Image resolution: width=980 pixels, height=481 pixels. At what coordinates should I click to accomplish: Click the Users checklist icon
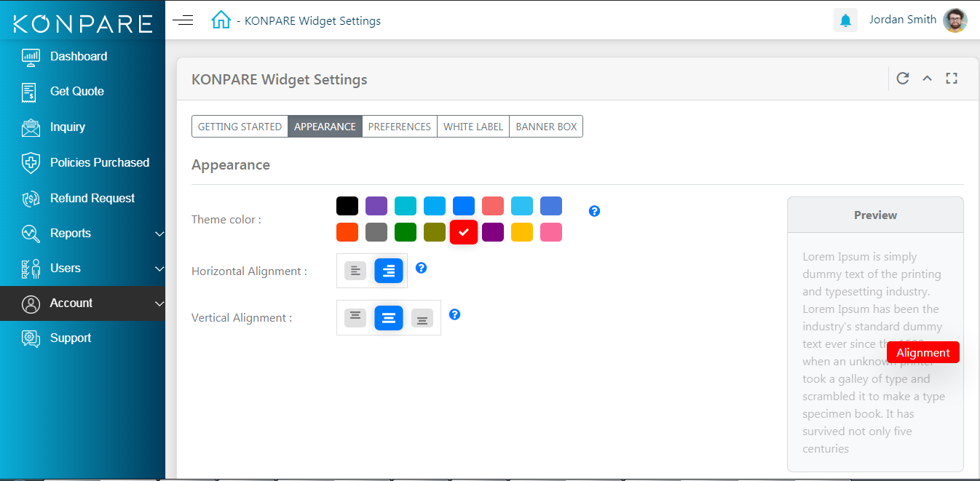[31, 269]
